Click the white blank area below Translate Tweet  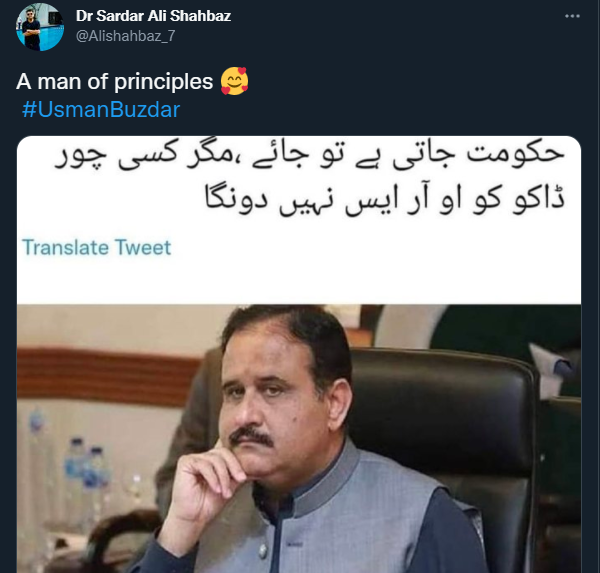299,281
